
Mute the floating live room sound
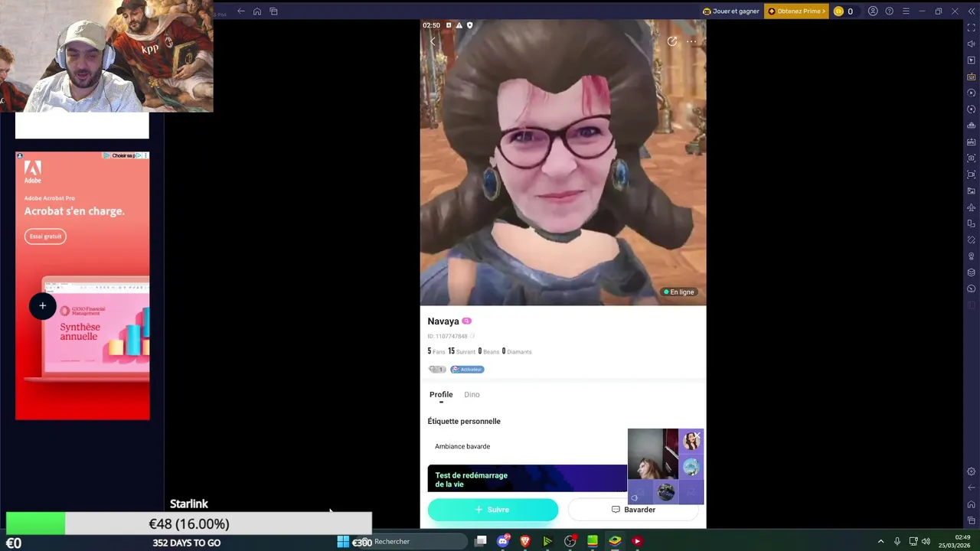click(x=634, y=497)
